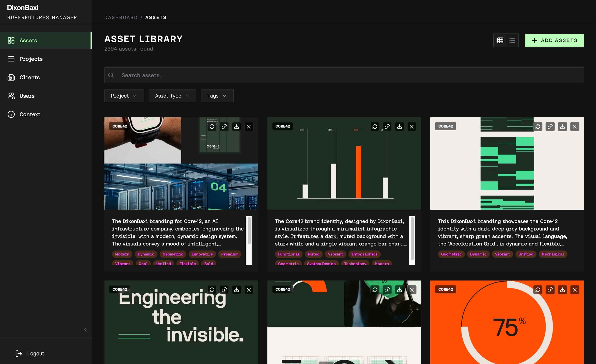The width and height of the screenshot is (596, 364).
Task: Refresh the orange 75% donut asset
Action: tap(538, 290)
